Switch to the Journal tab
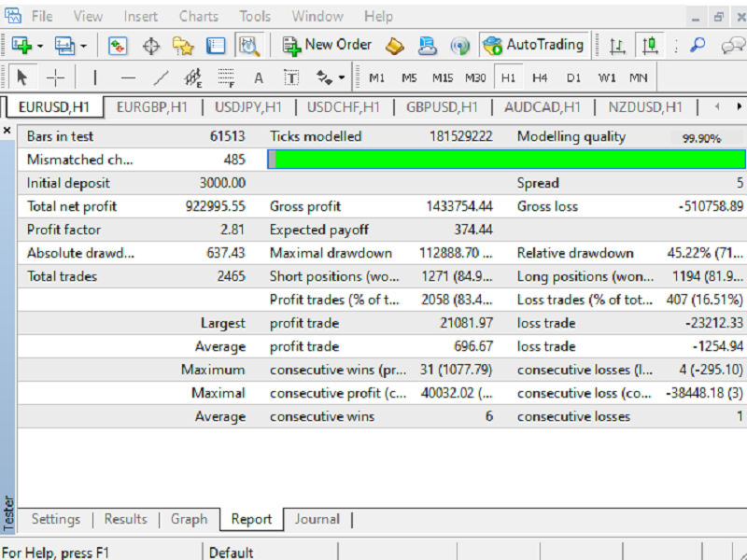The image size is (747, 560). pos(317,519)
